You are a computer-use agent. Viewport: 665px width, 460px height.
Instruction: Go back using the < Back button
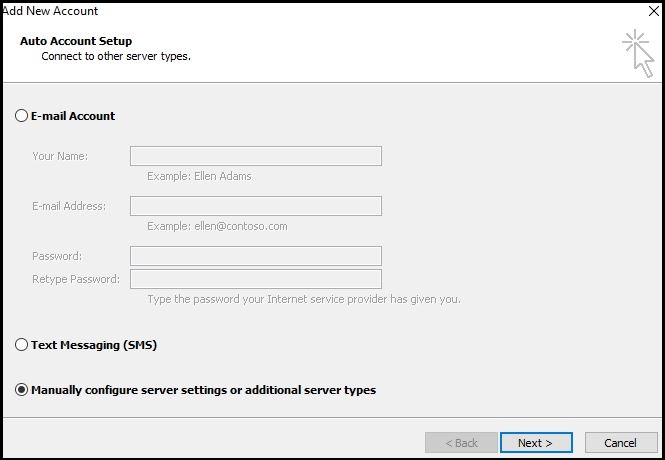pos(461,443)
